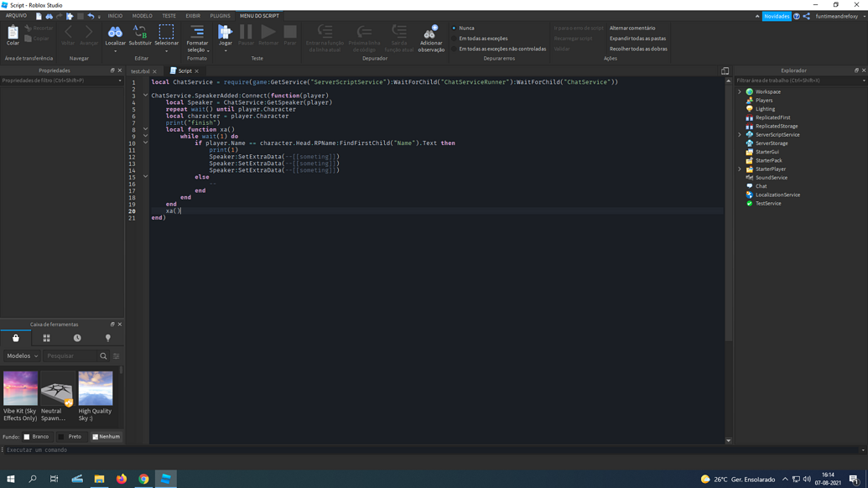Screen dimensions: 868x488
Task: Open the ARQUIVO menu
Action: (x=16, y=16)
